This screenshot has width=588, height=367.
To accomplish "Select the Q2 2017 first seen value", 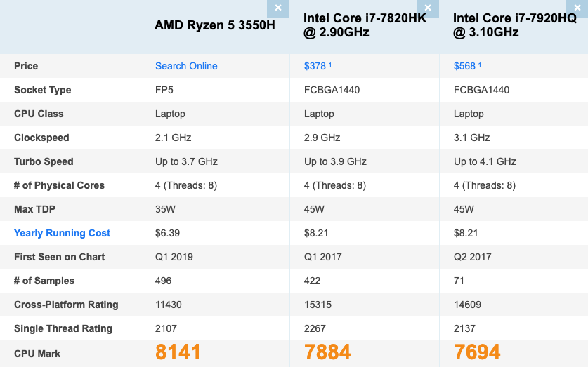I will (x=473, y=257).
